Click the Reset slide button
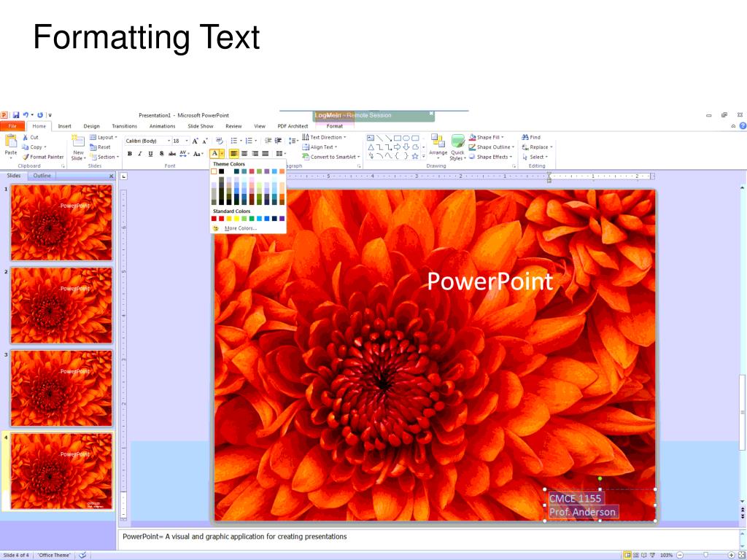This screenshot has width=747, height=560. pos(100,147)
